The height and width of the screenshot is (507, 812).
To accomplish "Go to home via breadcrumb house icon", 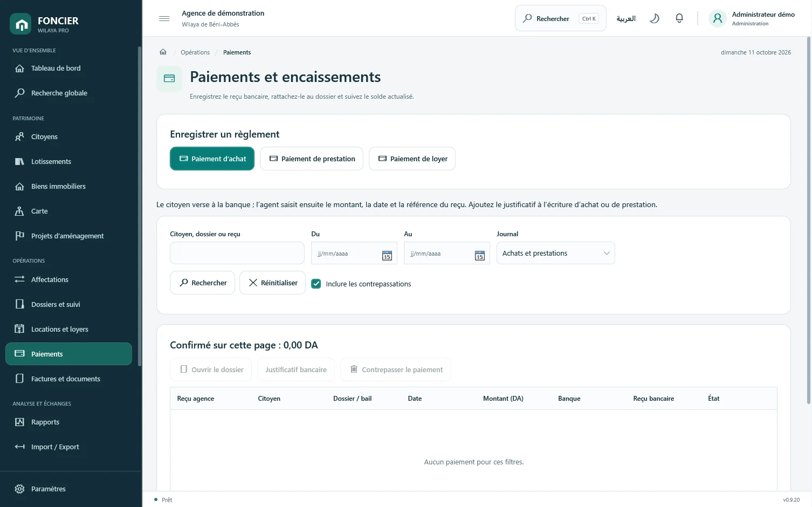I will click(163, 52).
